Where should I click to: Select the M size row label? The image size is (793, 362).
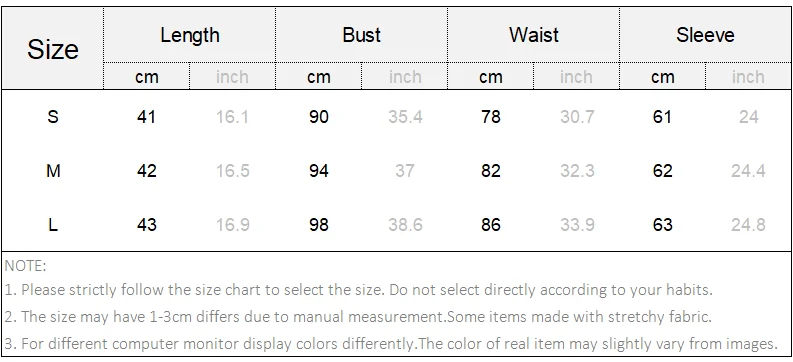[53, 171]
